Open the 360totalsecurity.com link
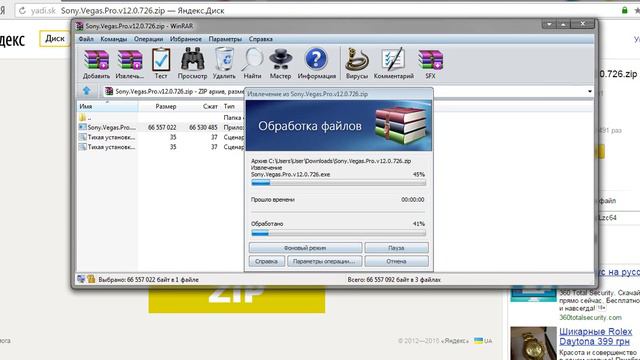This screenshot has height=360, width=640. [590, 317]
